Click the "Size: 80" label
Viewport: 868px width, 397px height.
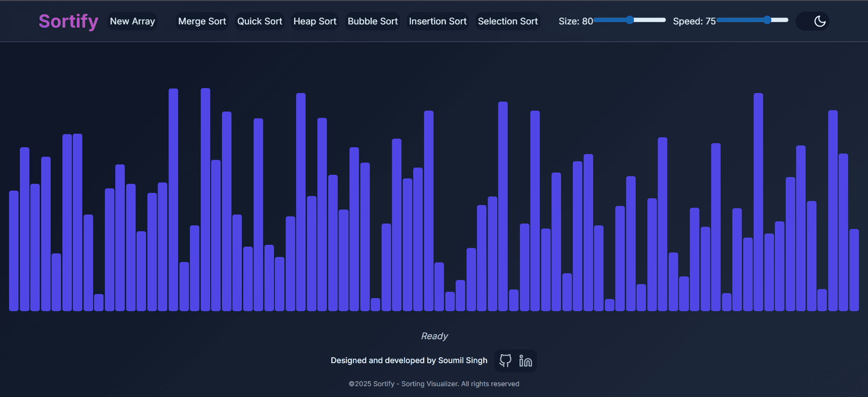[x=576, y=21]
